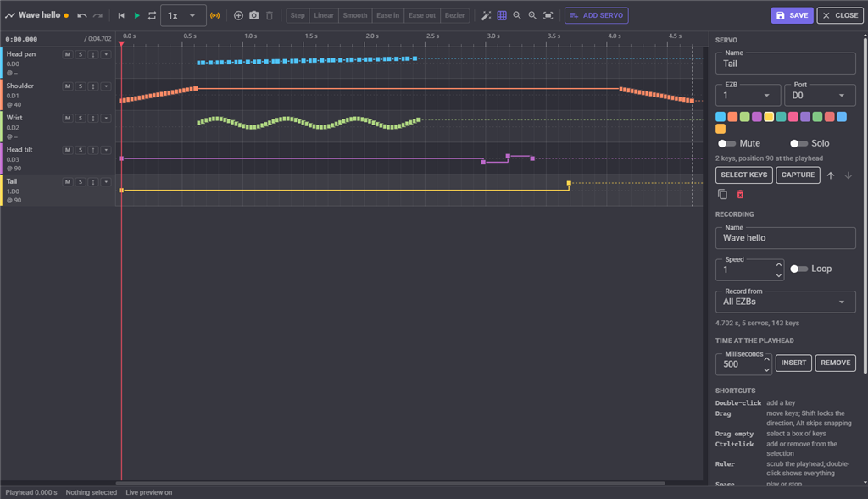
Task: Open the 1x playback speed dropdown
Action: [x=183, y=15]
